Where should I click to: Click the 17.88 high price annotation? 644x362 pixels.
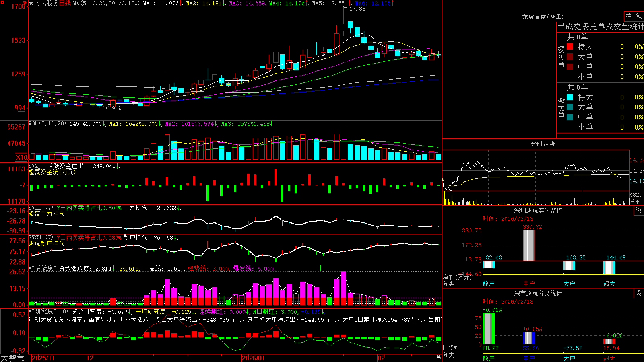357,9
